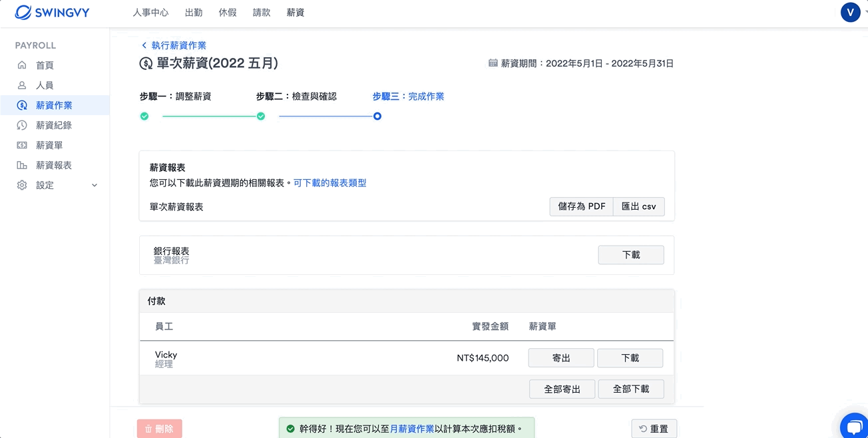Viewport: 868px width, 438px height.
Task: Click 儲存為 PDF button
Action: coord(582,206)
